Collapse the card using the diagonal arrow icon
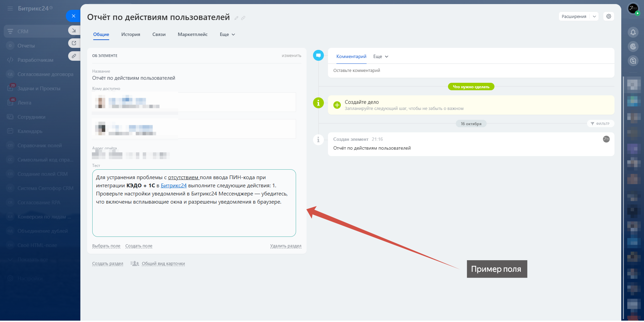644x322 pixels. tap(74, 30)
